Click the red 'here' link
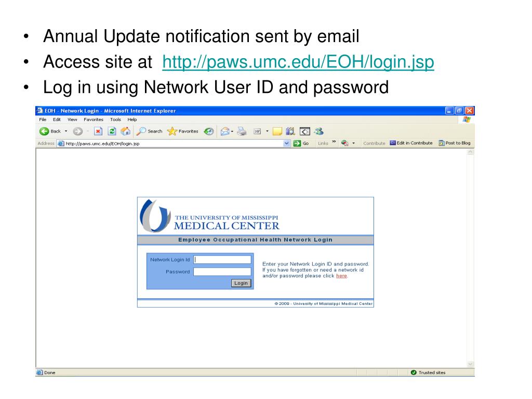The image size is (532, 399). click(341, 276)
